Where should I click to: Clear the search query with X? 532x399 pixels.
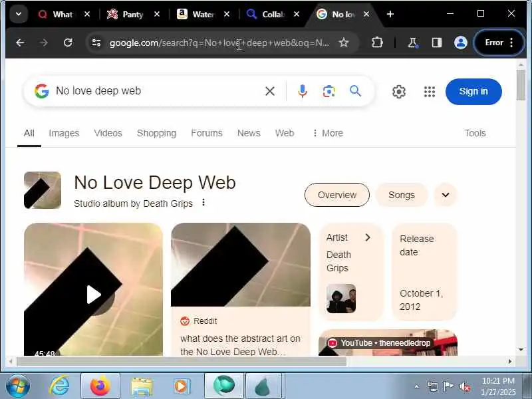click(x=270, y=91)
